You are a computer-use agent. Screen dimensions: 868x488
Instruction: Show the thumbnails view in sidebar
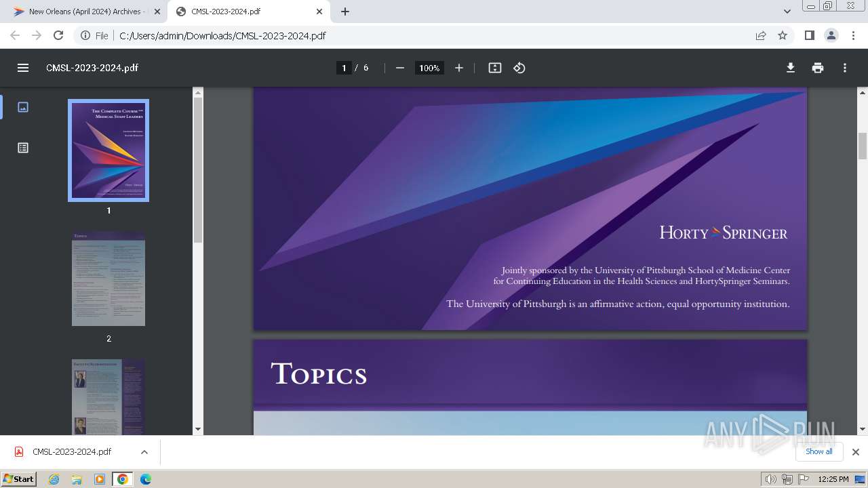(x=23, y=107)
